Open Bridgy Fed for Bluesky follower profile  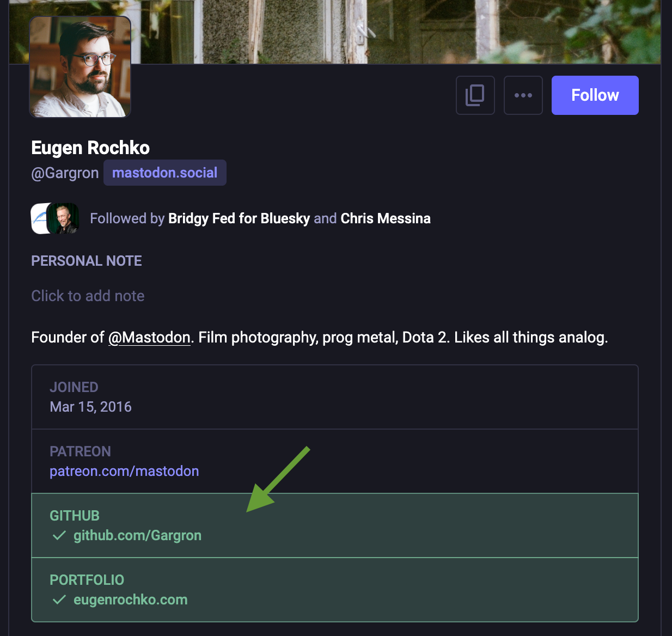click(x=239, y=218)
